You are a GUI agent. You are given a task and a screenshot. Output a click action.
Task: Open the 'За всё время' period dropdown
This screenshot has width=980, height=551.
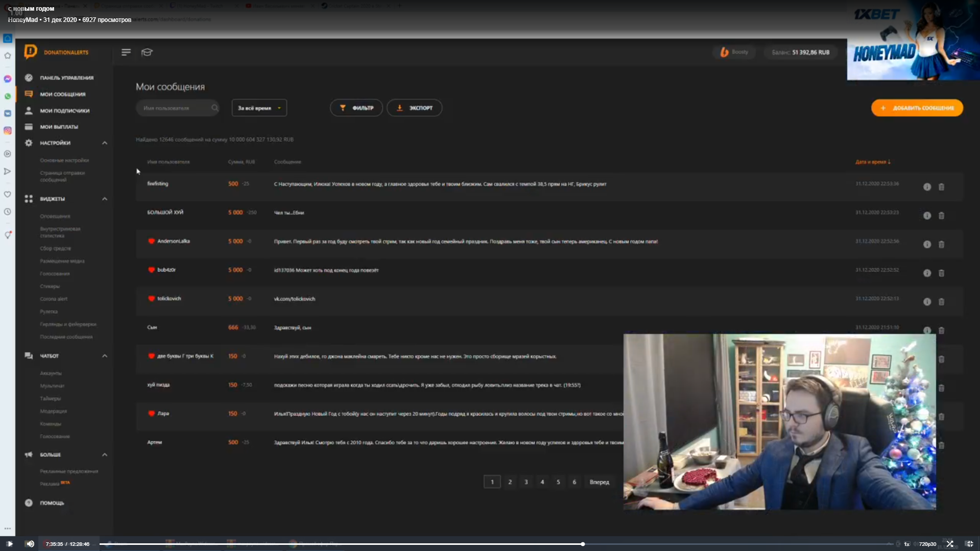point(259,108)
